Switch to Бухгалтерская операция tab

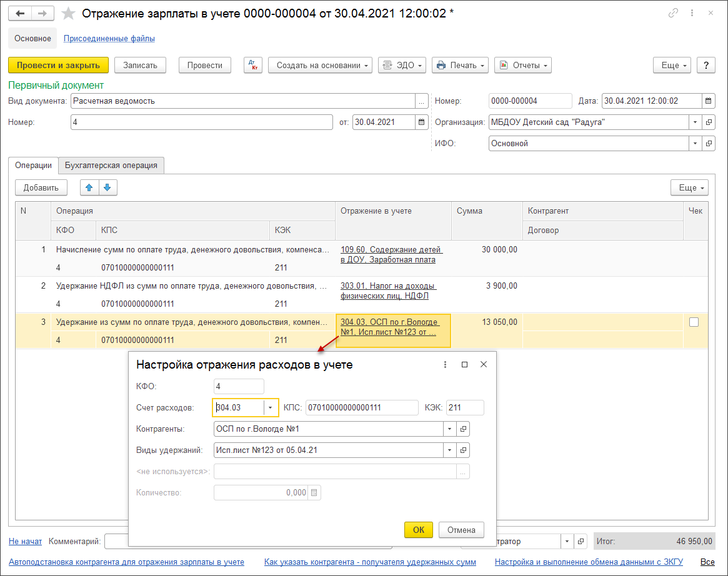coord(111,165)
